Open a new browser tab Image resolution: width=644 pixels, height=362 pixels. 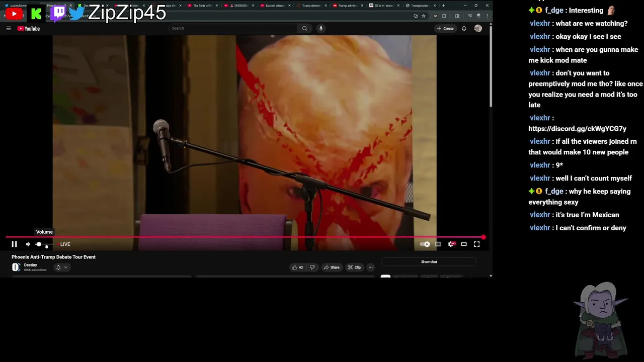point(443,6)
